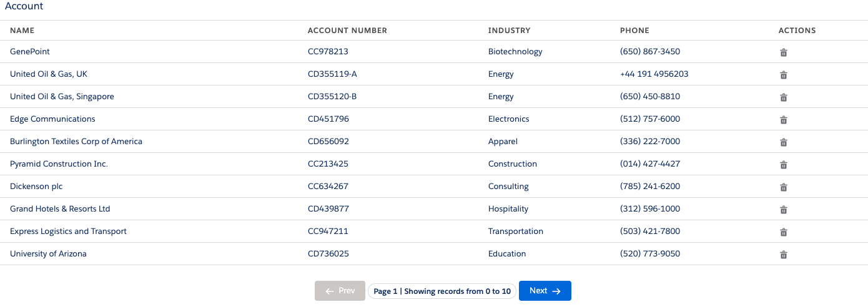The height and width of the screenshot is (307, 868).
Task: Click trash icon for Grand Hotels & Resorts Ltd
Action: point(784,210)
